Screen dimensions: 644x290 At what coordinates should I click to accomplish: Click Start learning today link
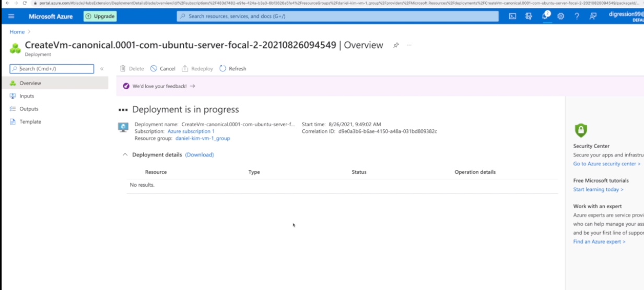[598, 189]
